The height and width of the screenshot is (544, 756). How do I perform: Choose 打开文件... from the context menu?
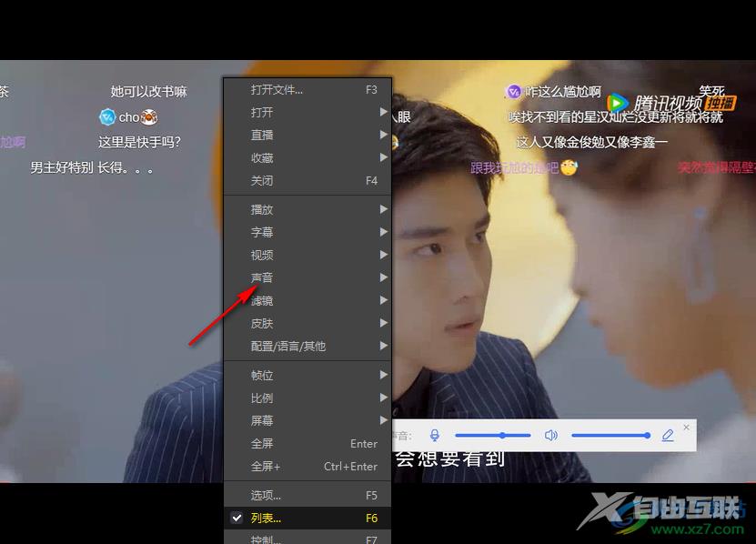pos(307,90)
